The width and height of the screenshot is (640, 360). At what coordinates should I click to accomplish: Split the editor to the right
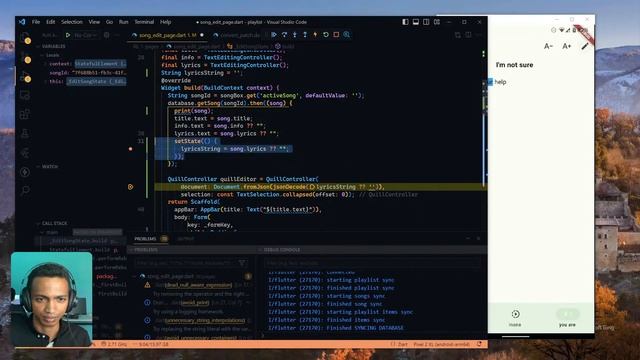[468, 35]
